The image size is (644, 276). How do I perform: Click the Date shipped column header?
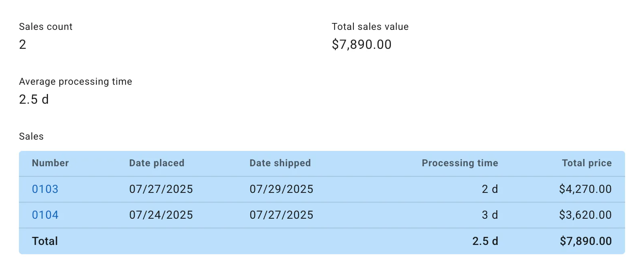[280, 163]
